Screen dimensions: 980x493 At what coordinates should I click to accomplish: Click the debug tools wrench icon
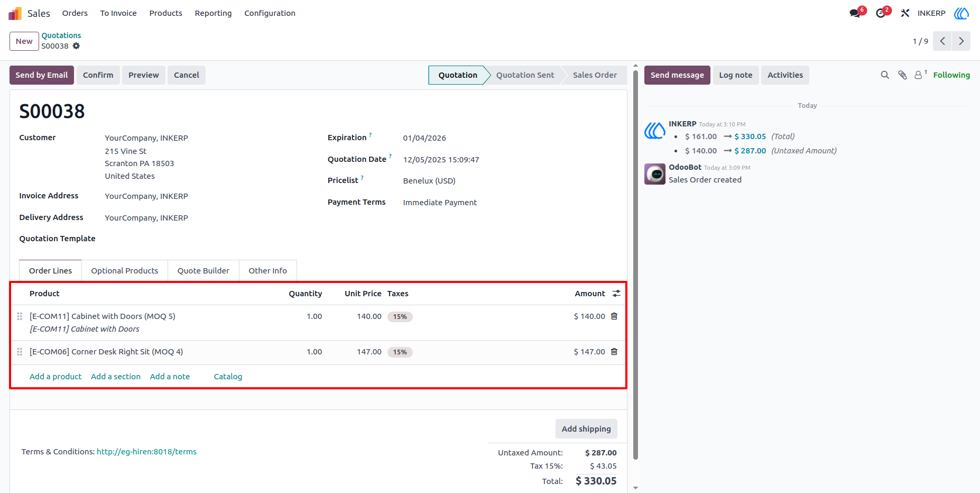905,13
